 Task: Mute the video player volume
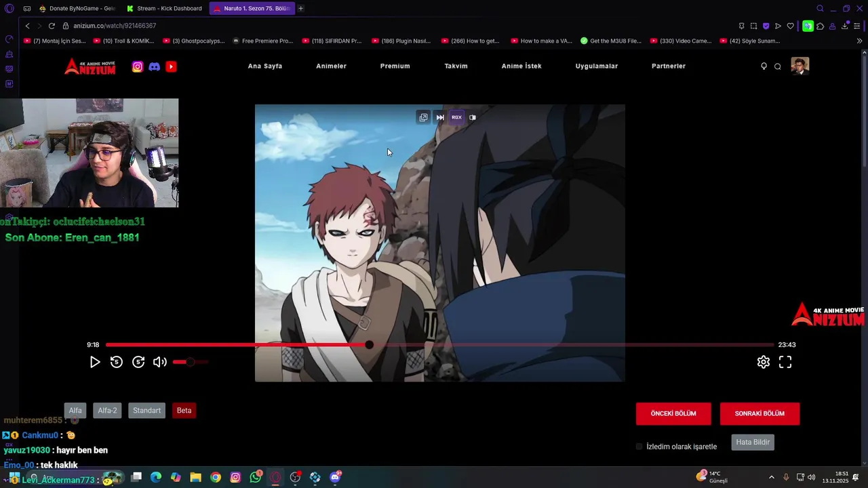[x=160, y=362]
